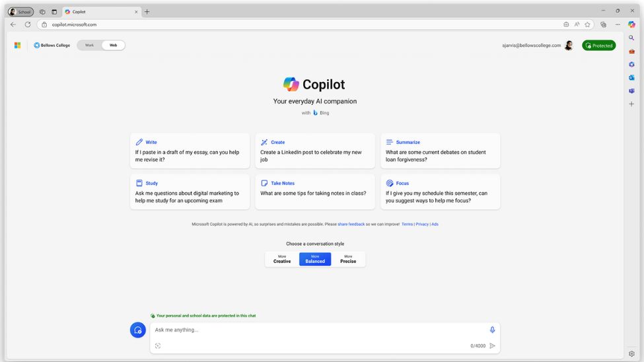View site info lock icon
The height and width of the screenshot is (362, 644).
click(x=44, y=24)
